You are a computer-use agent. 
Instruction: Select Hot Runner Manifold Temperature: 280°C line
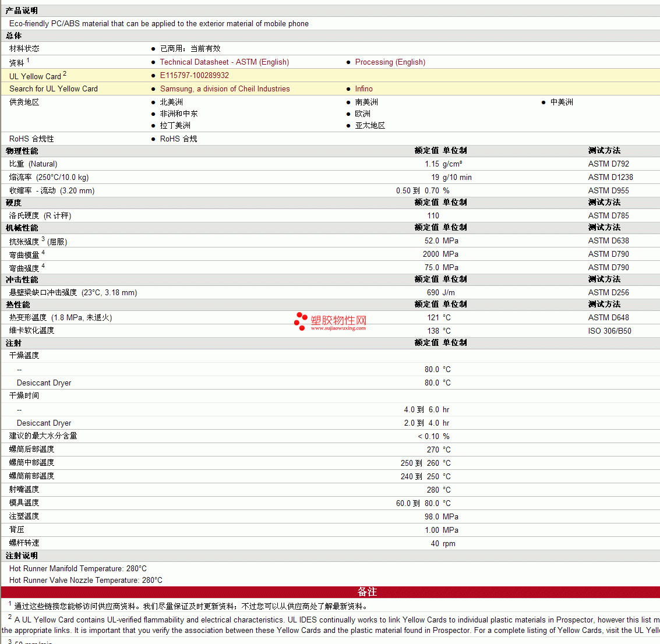(78, 569)
